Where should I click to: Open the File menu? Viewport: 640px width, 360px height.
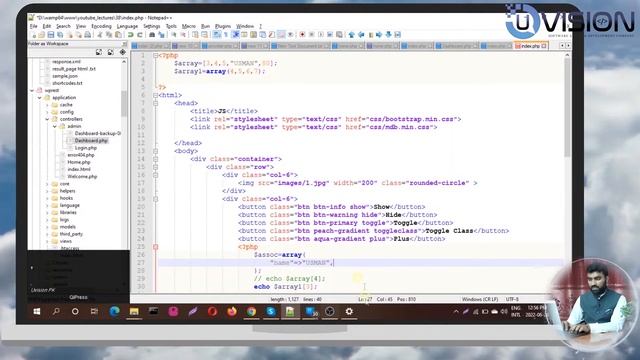[33, 26]
